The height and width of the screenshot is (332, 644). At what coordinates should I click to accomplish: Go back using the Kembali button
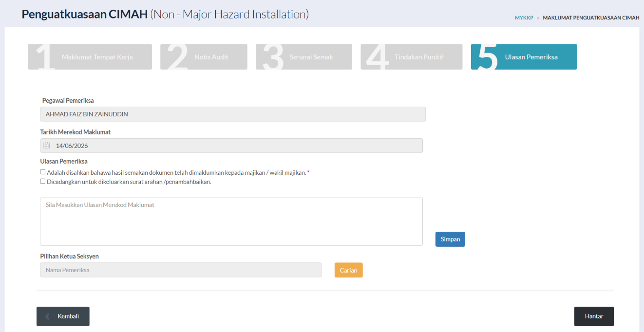[63, 316]
